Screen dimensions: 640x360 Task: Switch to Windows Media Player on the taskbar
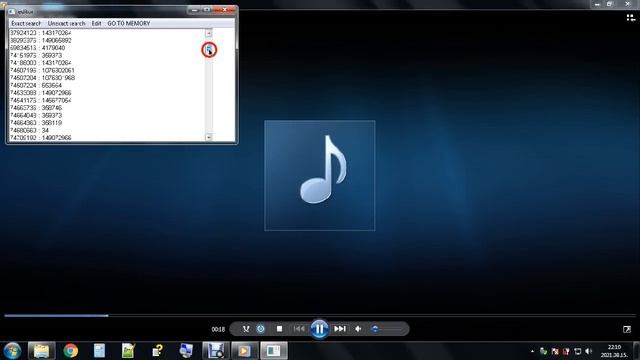pyautogui.click(x=244, y=351)
